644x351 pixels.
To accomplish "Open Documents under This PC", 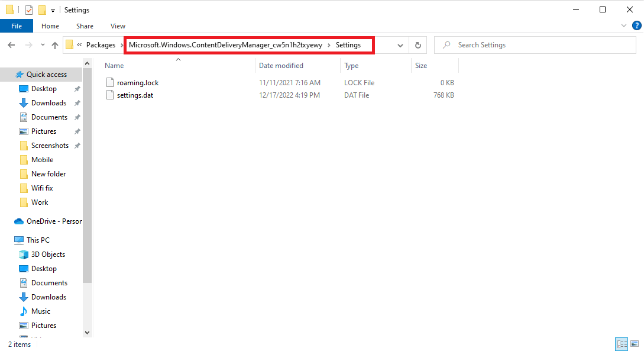I will (49, 283).
